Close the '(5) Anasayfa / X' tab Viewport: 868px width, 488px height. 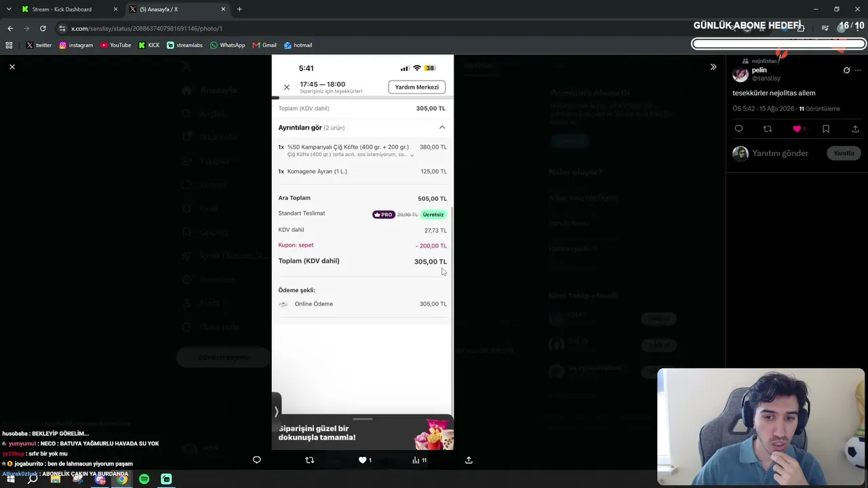tap(223, 9)
